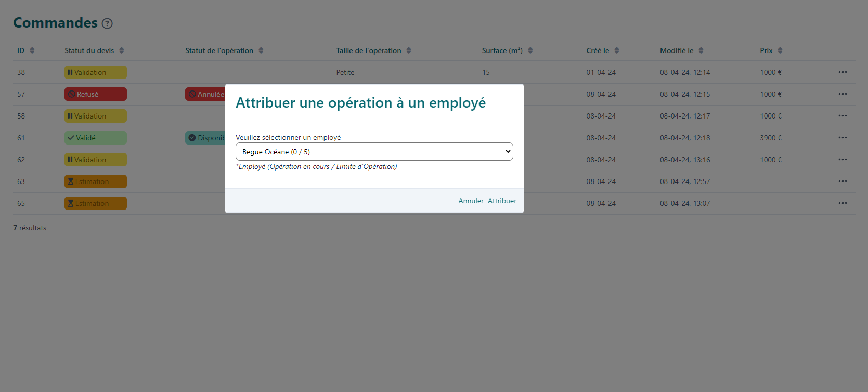Sort by Taille de l'opération column
The height and width of the screenshot is (392, 868).
[409, 50]
